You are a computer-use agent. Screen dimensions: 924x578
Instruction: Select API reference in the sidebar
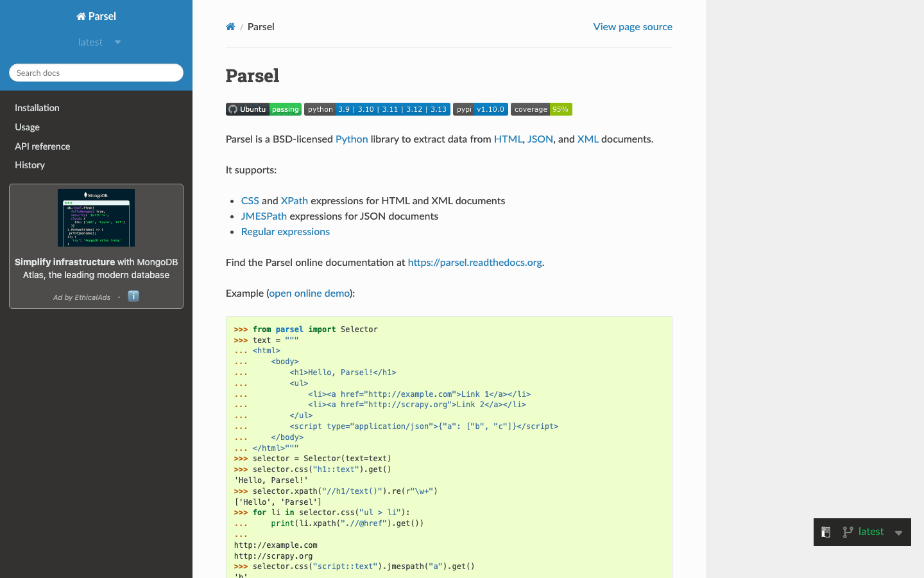pyautogui.click(x=42, y=146)
